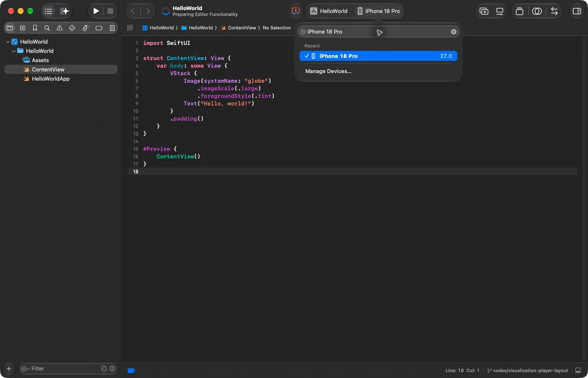Open the issue navigator warning icon
Image resolution: width=588 pixels, height=378 pixels.
(x=59, y=28)
